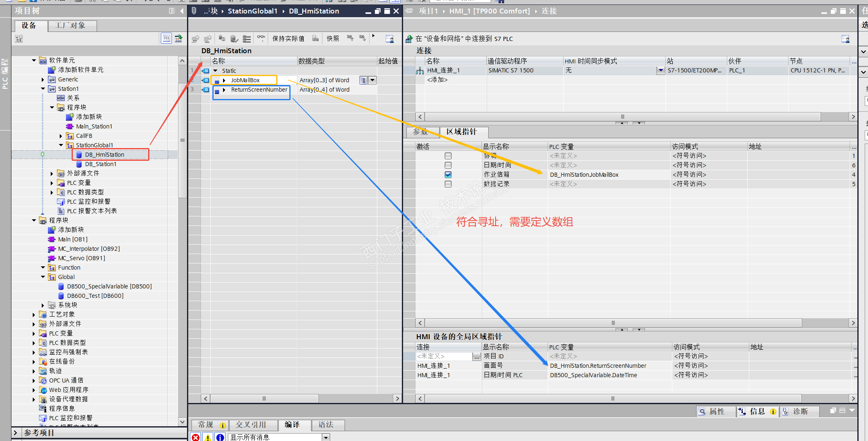Click the yellow warning filter icon
This screenshot has height=441, width=868.
pyautogui.click(x=208, y=437)
